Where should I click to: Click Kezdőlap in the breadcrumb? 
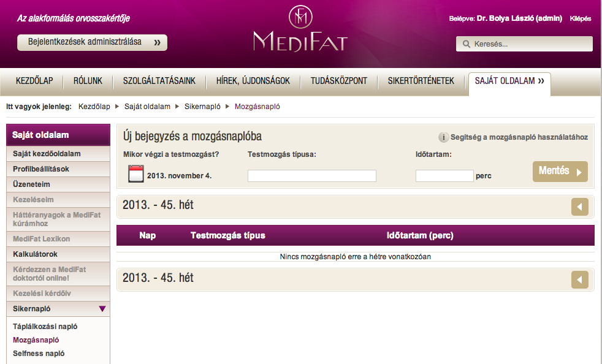[x=94, y=107]
